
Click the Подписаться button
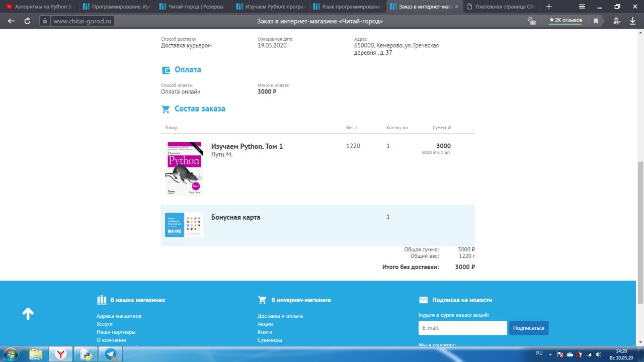coord(529,328)
